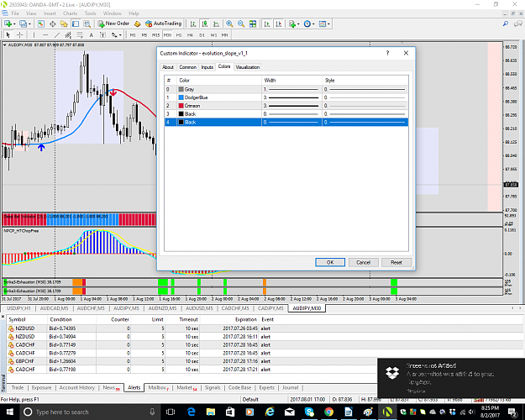
Task: Select the Cursor arrow tool
Action: (8, 34)
